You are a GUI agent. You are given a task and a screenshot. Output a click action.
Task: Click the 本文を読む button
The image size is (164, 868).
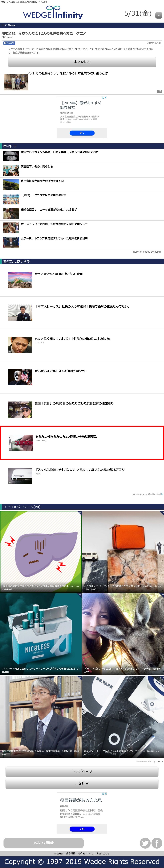pos(82,62)
